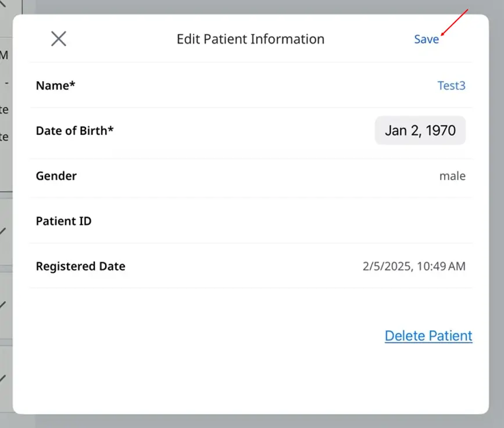Click the Gender row label
The height and width of the screenshot is (428, 504).
[56, 176]
